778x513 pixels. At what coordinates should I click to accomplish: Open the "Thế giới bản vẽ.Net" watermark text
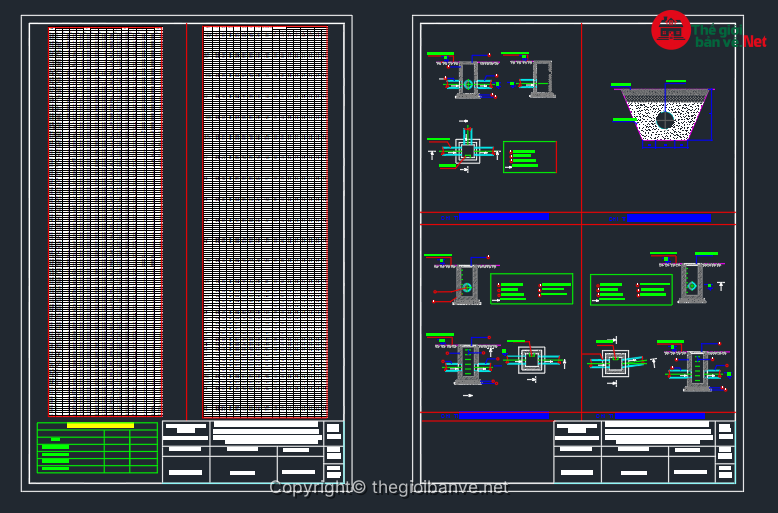[x=730, y=36]
